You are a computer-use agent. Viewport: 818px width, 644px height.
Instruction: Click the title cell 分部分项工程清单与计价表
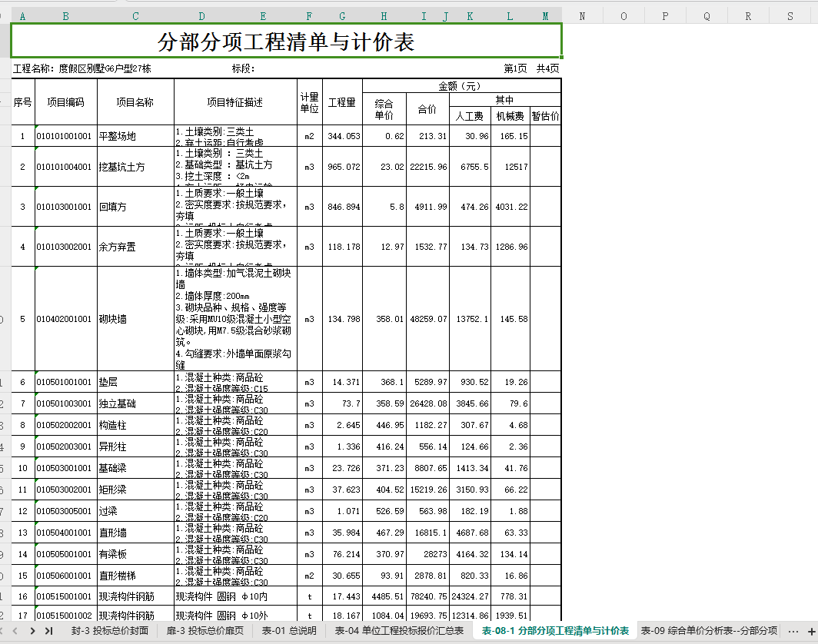tap(287, 41)
